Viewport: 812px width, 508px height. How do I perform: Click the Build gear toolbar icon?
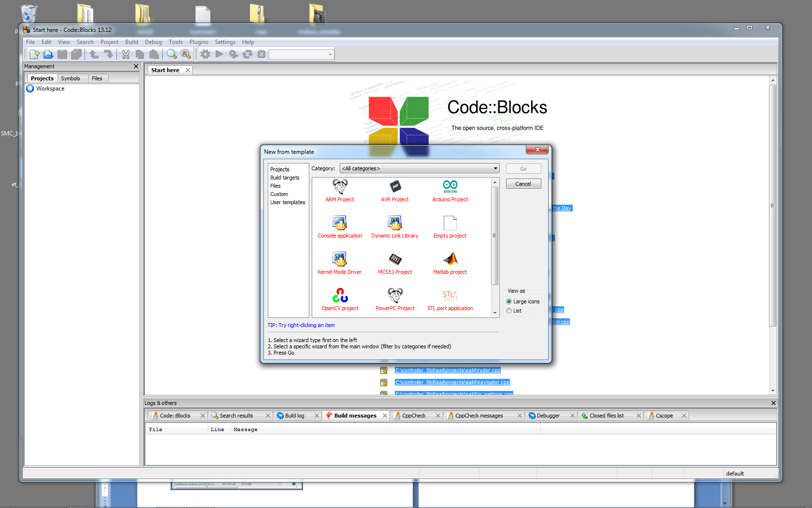[x=205, y=54]
